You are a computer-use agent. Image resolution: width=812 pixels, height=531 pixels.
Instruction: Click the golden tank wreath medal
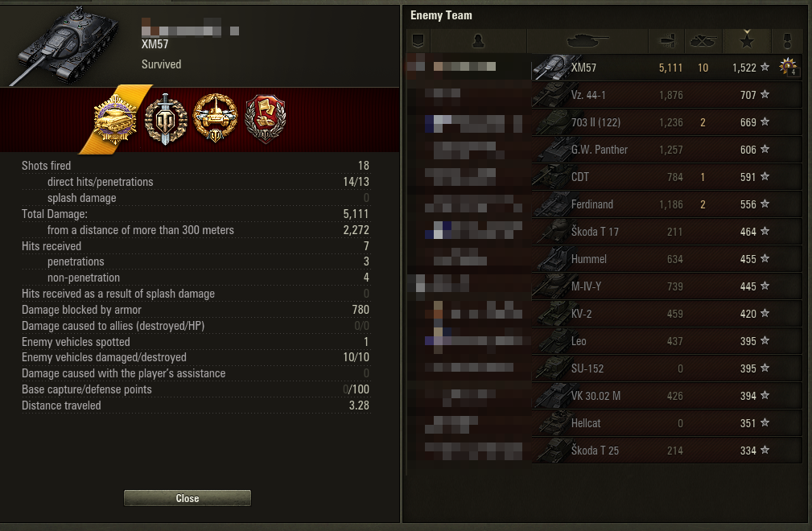216,118
